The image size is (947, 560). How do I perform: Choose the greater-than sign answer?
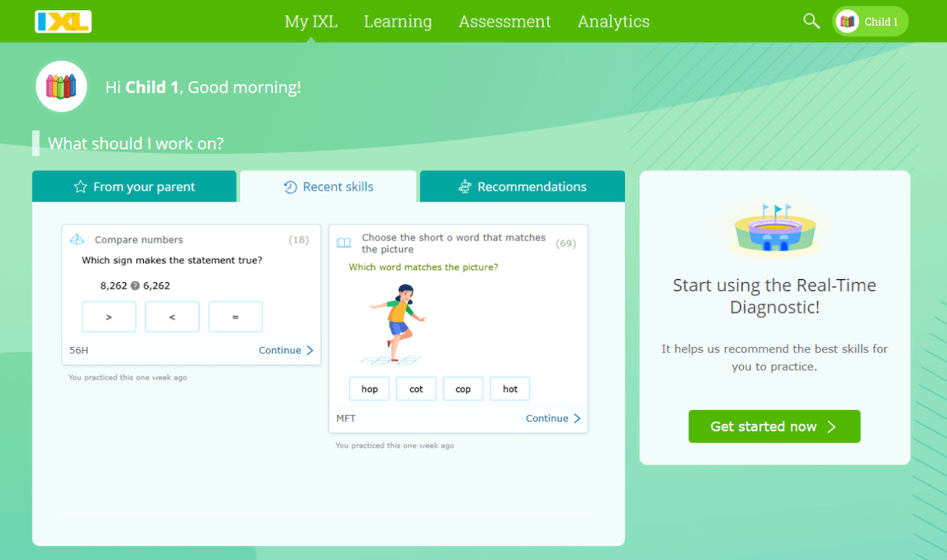coord(109,317)
